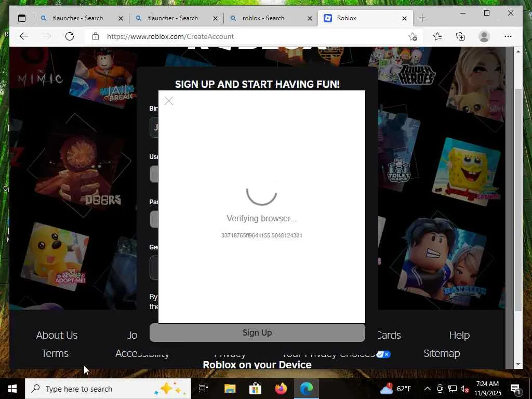Screen dimensions: 532x399
Task: Open the network status tray icon
Action: [x=453, y=389]
